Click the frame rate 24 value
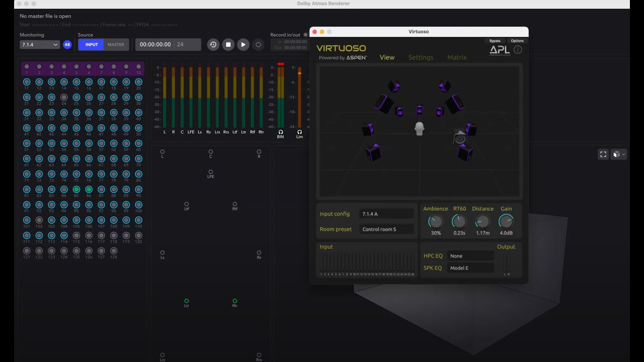The width and height of the screenshot is (644, 362). click(180, 45)
